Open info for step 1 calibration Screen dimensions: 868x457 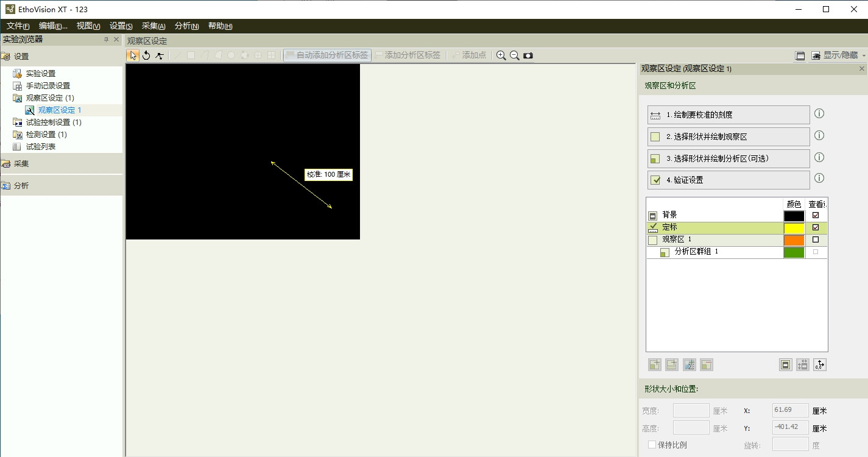pyautogui.click(x=819, y=113)
